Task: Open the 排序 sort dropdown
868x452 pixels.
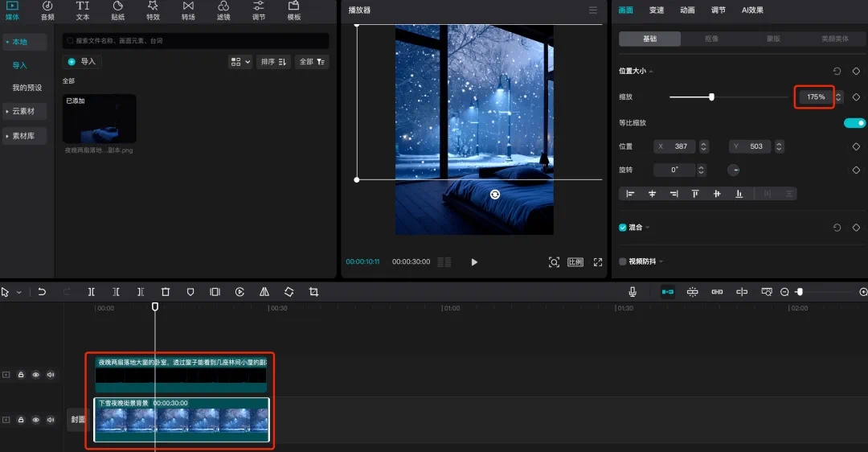Action: click(x=272, y=62)
